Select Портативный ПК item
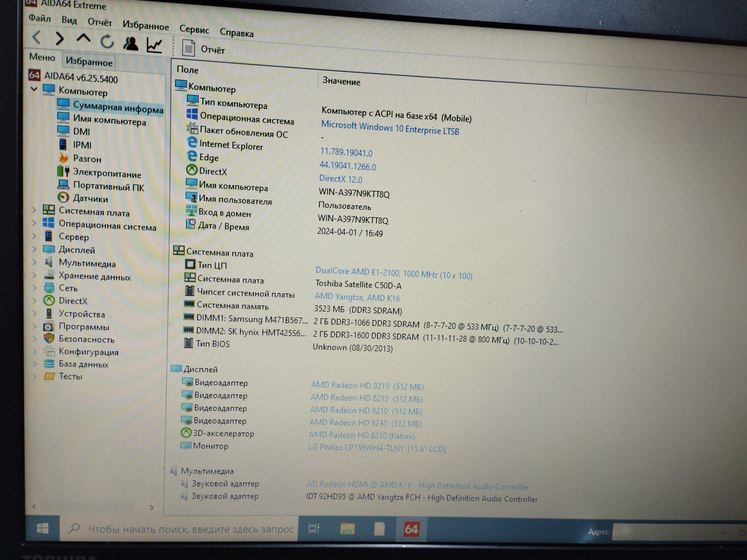The image size is (747, 560). tap(109, 186)
